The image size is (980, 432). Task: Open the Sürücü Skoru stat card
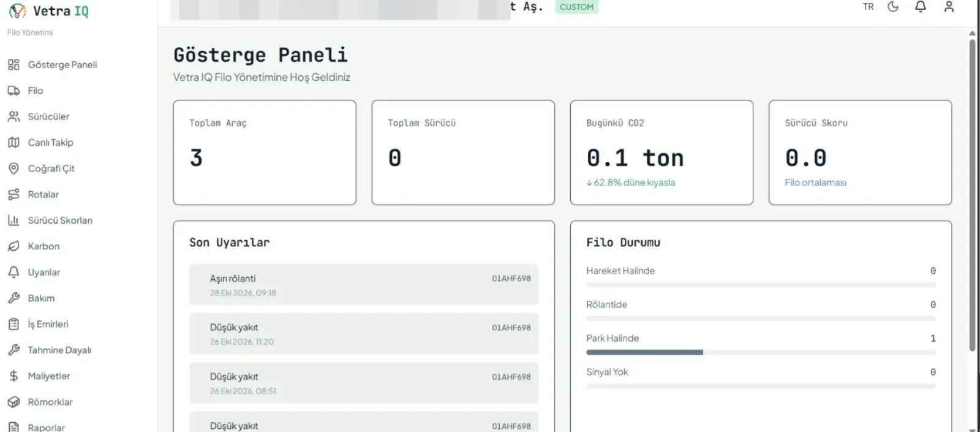coord(860,153)
